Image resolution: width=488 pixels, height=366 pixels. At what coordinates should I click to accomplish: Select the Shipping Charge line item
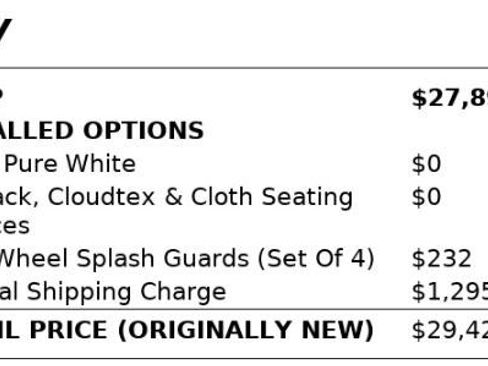[x=113, y=292]
